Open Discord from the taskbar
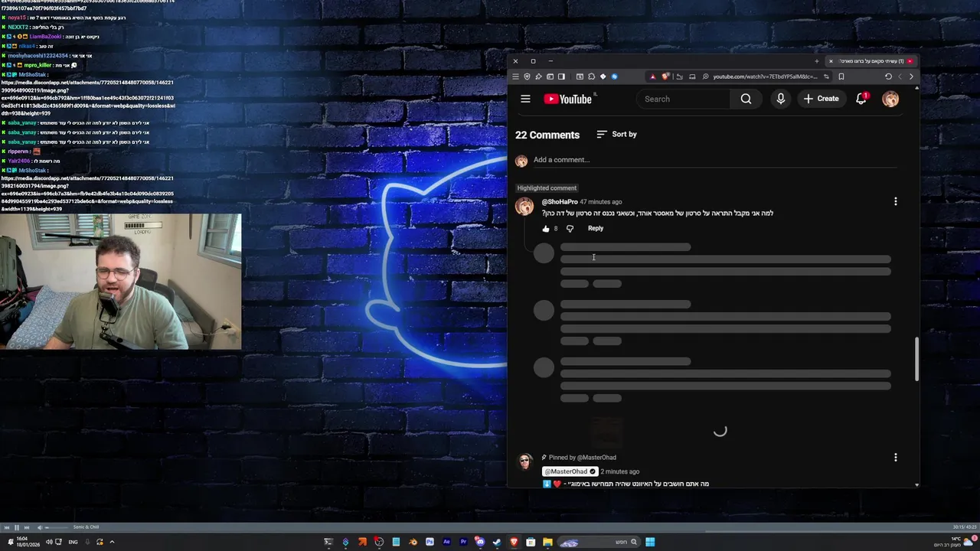980x551 pixels. pos(479,542)
